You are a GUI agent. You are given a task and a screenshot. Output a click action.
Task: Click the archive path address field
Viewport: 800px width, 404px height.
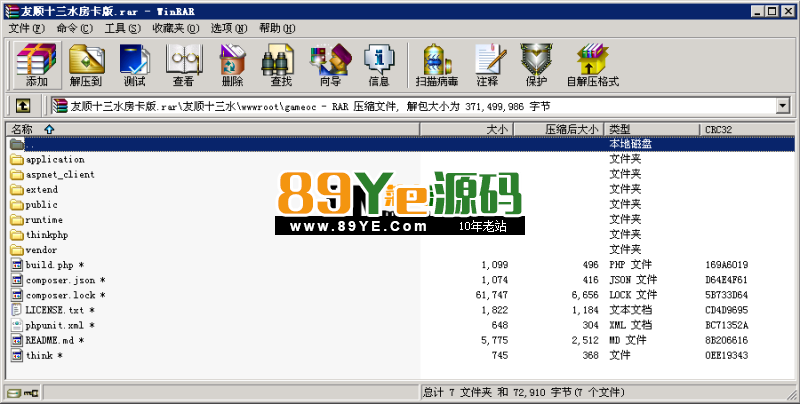pyautogui.click(x=413, y=106)
